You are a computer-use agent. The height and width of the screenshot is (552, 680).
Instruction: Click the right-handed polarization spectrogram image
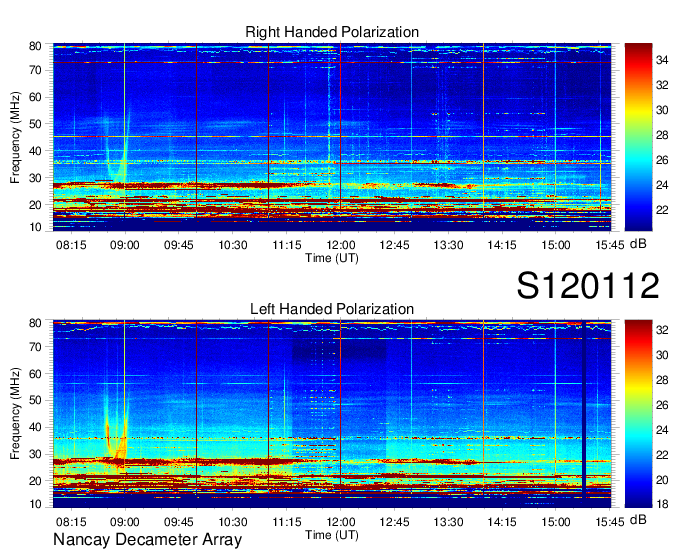332,137
